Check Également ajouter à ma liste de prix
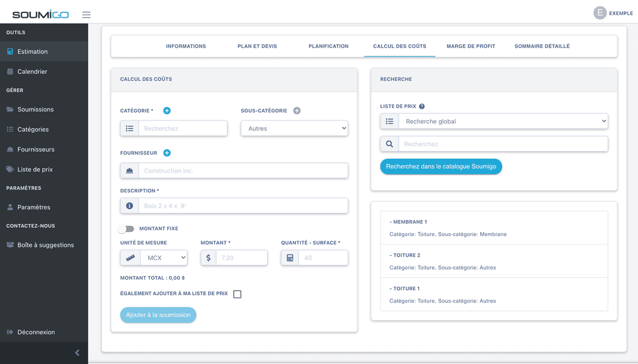Image resolution: width=638 pixels, height=364 pixels. click(x=237, y=294)
